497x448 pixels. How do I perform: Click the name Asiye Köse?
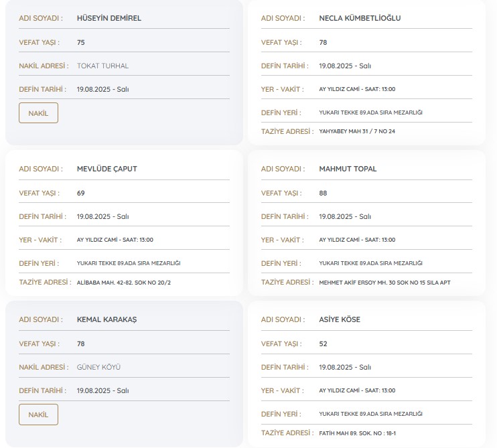[x=340, y=319]
